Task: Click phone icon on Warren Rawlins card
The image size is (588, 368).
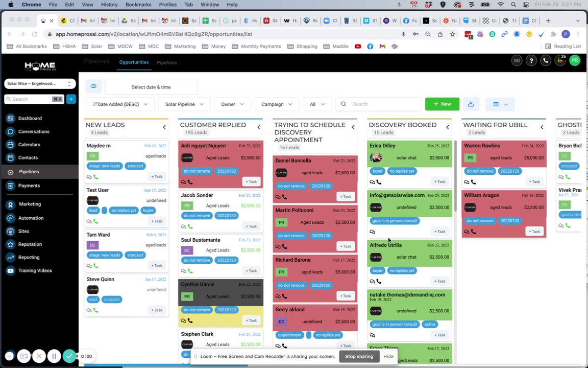Action: (x=474, y=182)
